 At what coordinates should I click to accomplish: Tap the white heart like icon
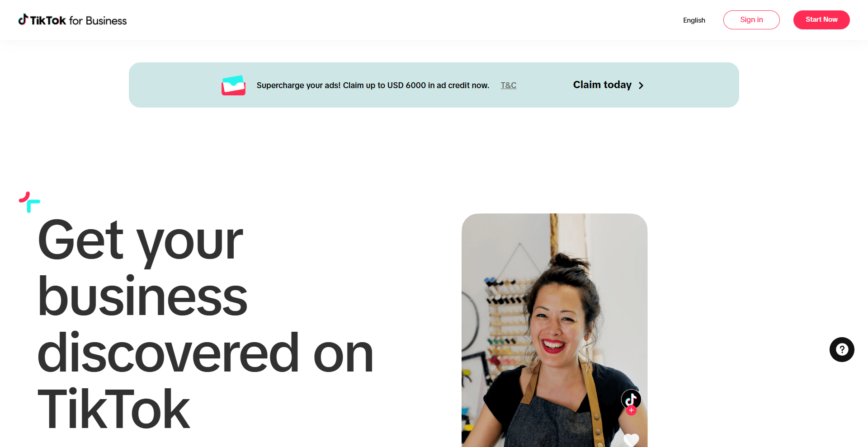[x=631, y=439]
